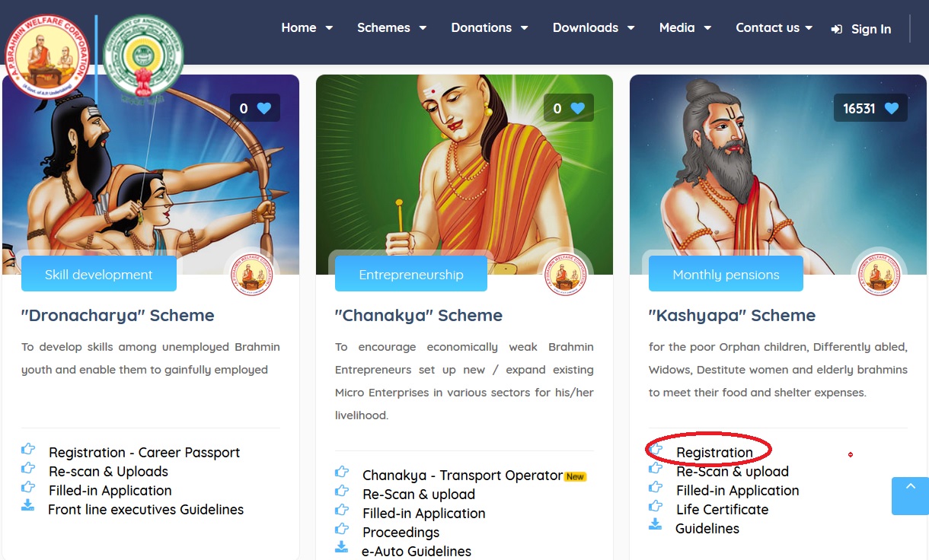Open Kashyapa Scheme Registration link
The image size is (929, 560).
(x=714, y=452)
